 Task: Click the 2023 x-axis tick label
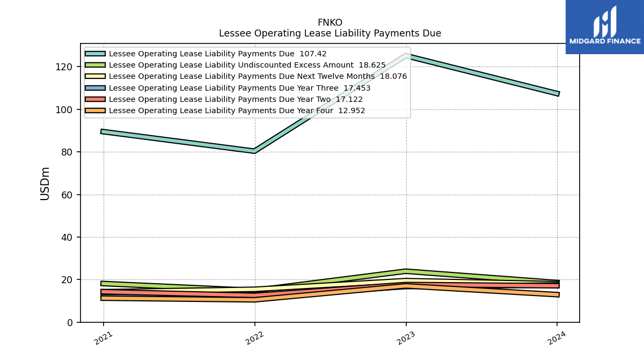[406, 338]
